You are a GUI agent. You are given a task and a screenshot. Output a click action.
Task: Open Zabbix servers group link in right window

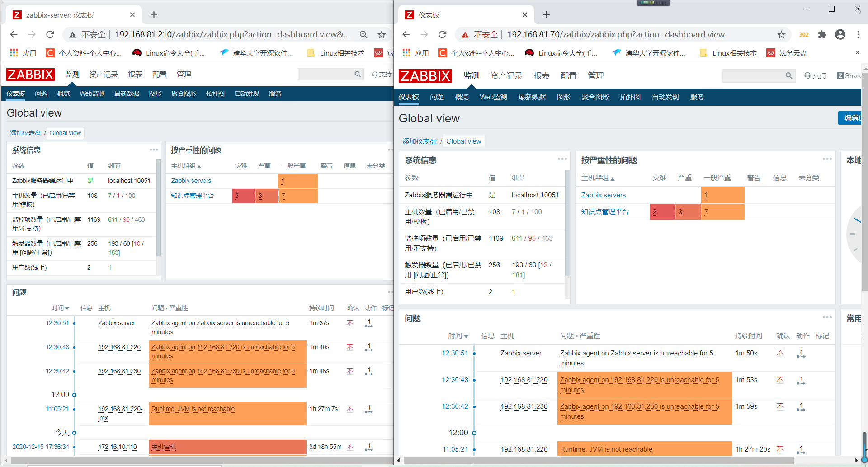[x=604, y=195]
